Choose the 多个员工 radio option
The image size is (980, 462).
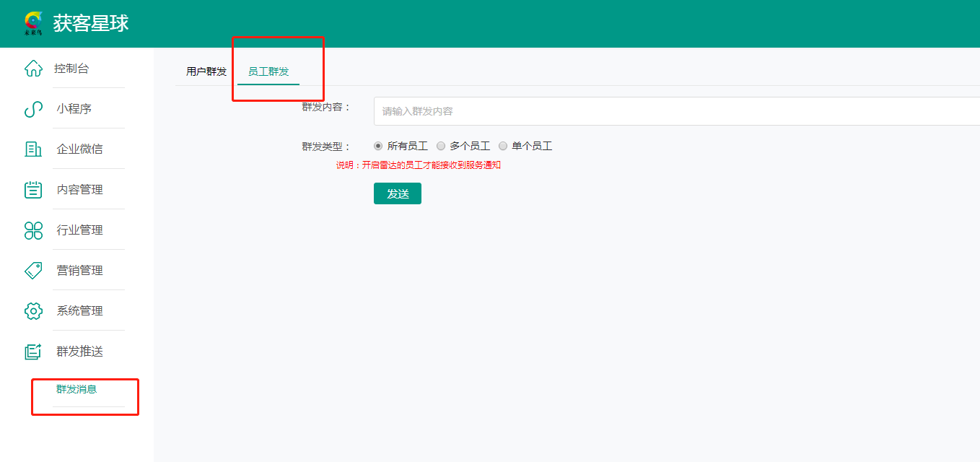pos(441,146)
